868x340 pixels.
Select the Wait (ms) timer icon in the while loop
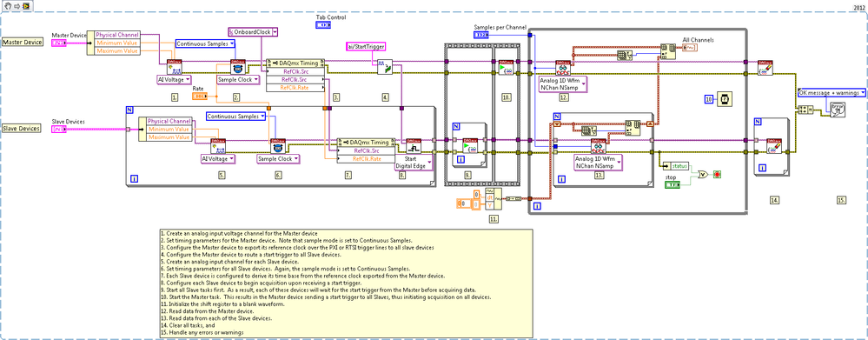coord(723,98)
